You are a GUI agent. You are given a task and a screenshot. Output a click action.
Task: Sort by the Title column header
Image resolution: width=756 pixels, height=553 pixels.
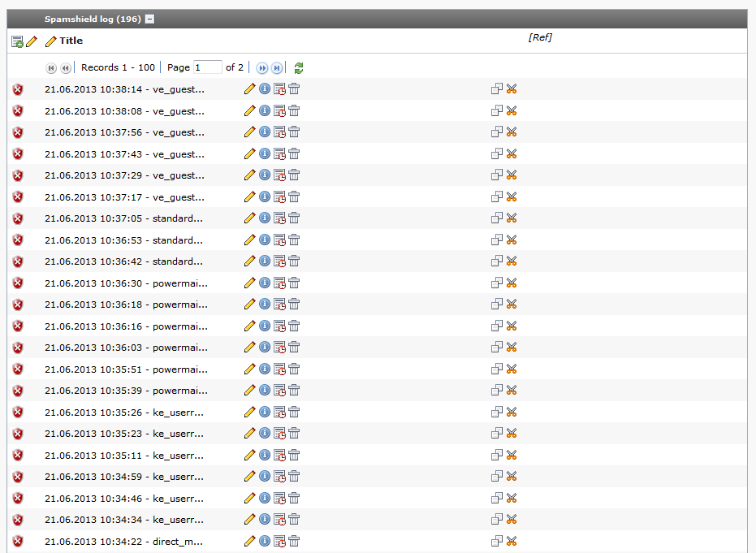tap(71, 41)
